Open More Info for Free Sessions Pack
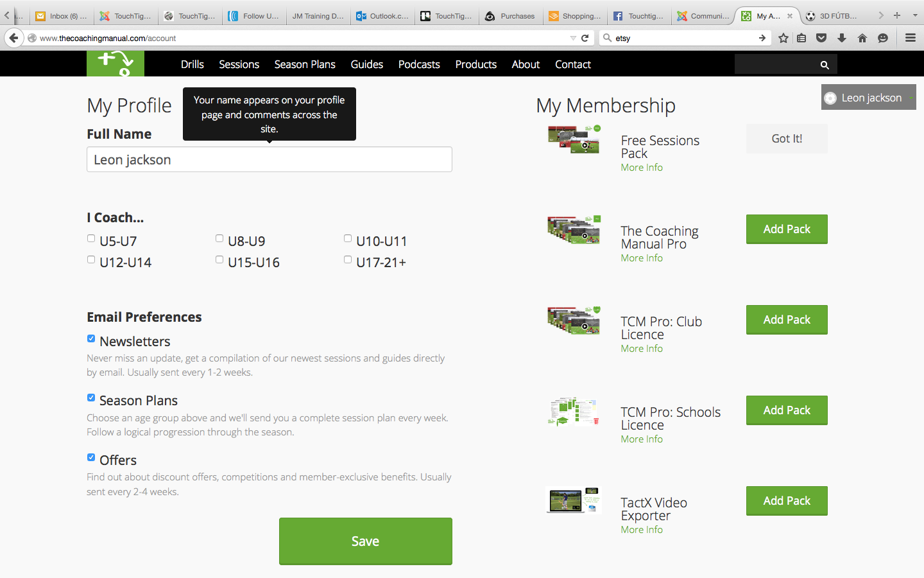 [642, 167]
